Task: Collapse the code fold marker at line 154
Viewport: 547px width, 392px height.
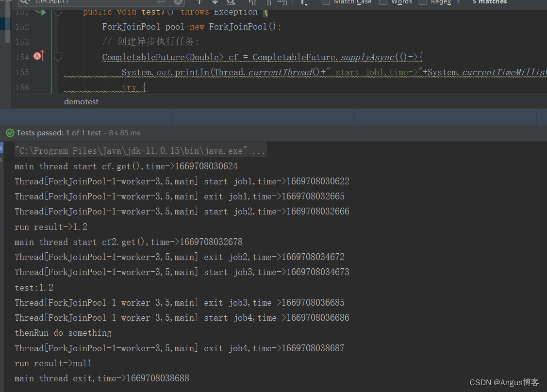Action: click(58, 56)
